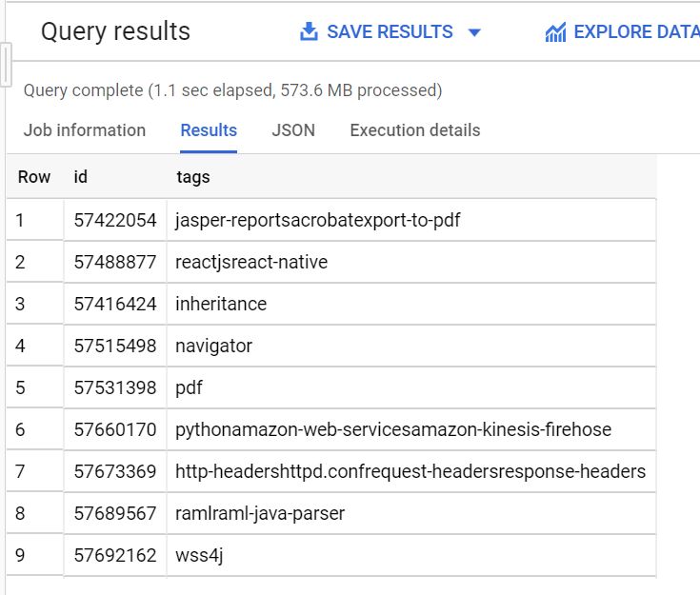Image resolution: width=700 pixels, height=595 pixels.
Task: Click the panel resize handle beside Query results
Action: pos(6,65)
